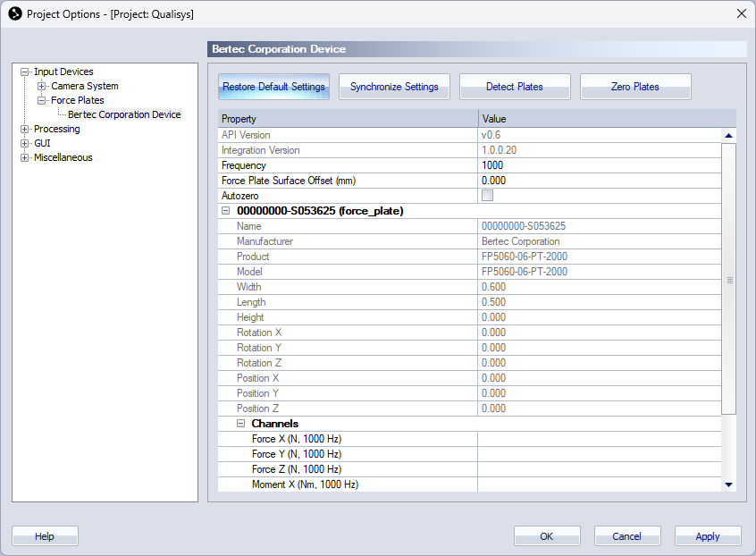The width and height of the screenshot is (756, 556).
Task: Click the scroll up arrow of property list
Action: coord(728,136)
